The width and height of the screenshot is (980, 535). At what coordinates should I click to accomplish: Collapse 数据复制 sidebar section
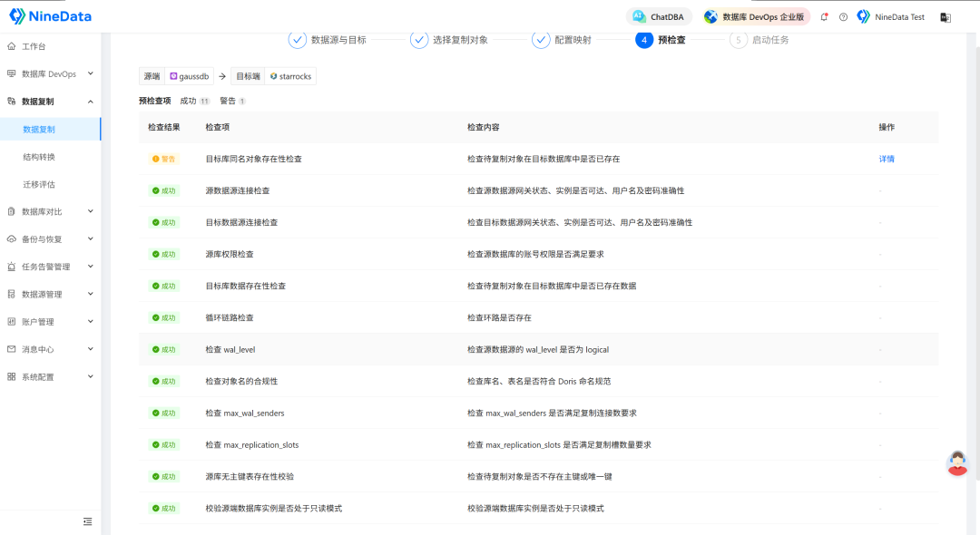click(x=50, y=102)
